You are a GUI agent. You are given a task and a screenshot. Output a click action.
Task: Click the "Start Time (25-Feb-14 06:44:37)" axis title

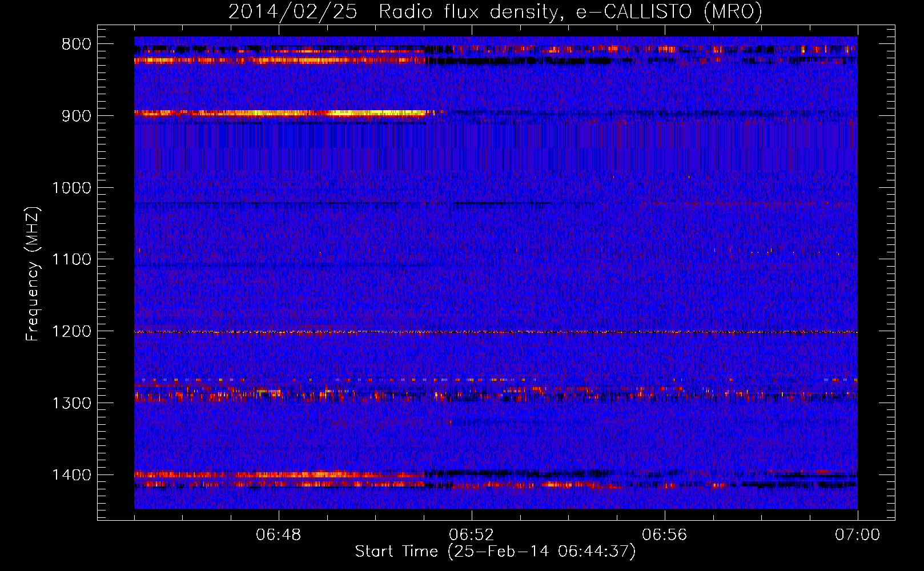coord(495,552)
